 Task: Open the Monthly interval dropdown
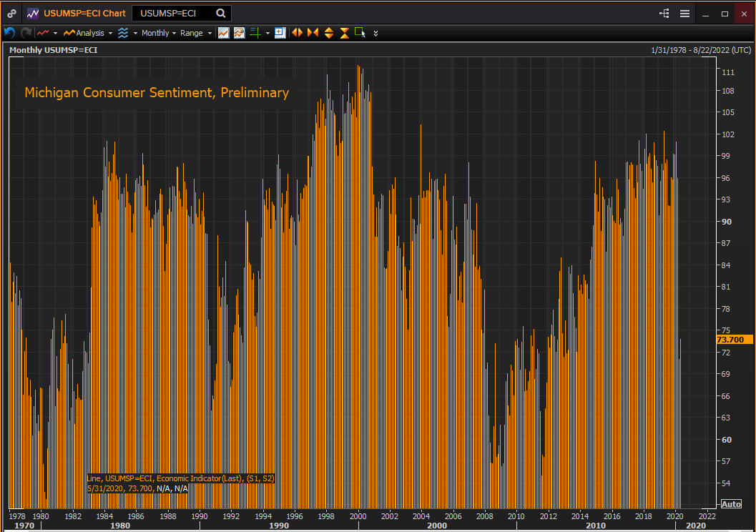coord(158,33)
